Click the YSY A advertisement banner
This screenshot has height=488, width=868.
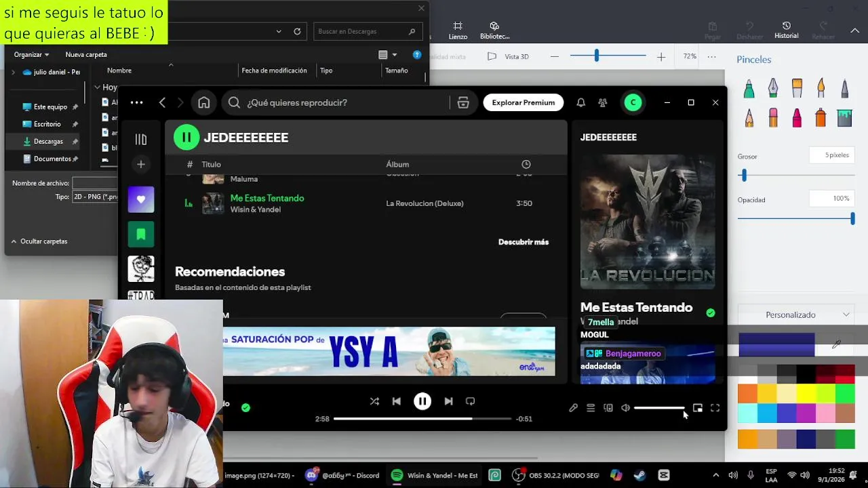pos(389,351)
